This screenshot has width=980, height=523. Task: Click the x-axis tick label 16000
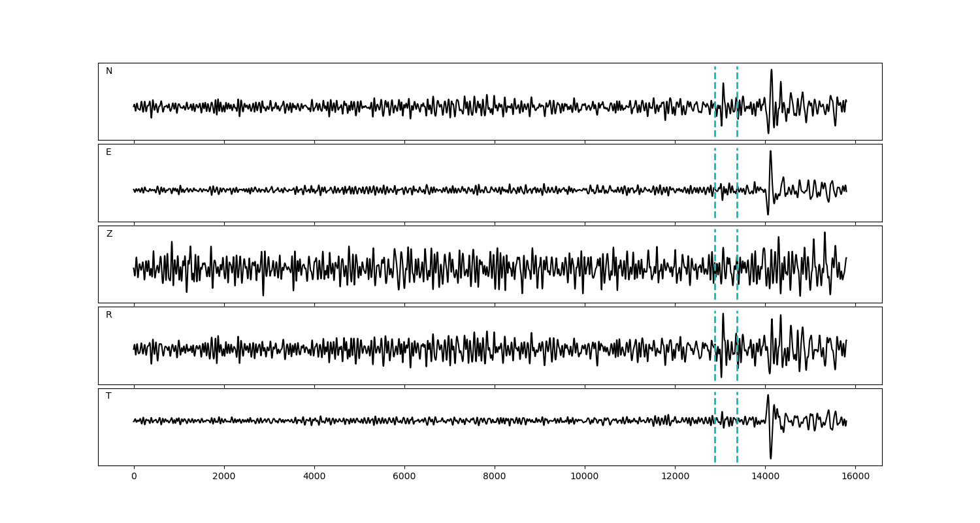tap(855, 477)
